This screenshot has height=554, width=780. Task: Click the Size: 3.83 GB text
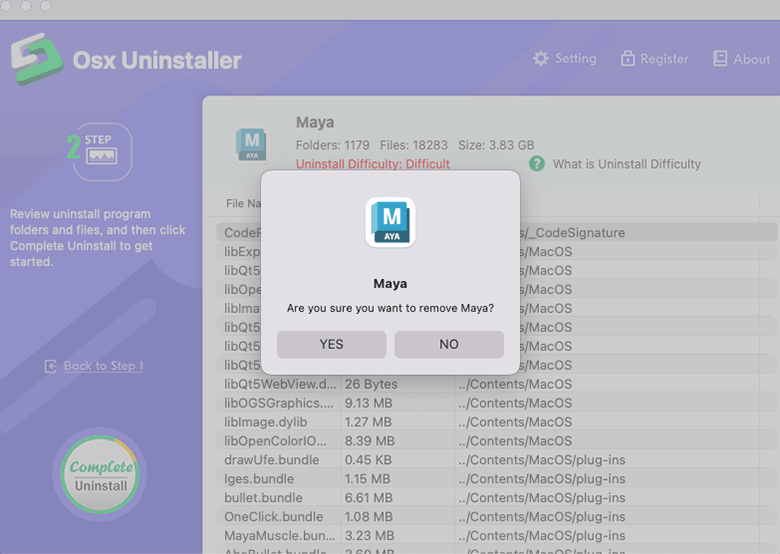click(x=496, y=145)
